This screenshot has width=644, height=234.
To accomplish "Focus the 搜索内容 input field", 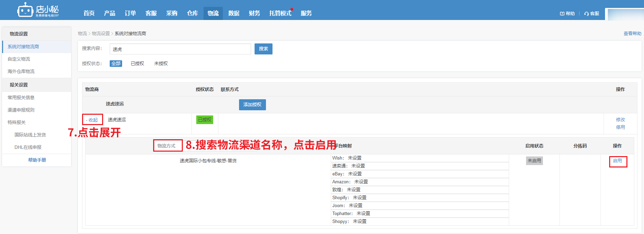I will click(x=180, y=49).
